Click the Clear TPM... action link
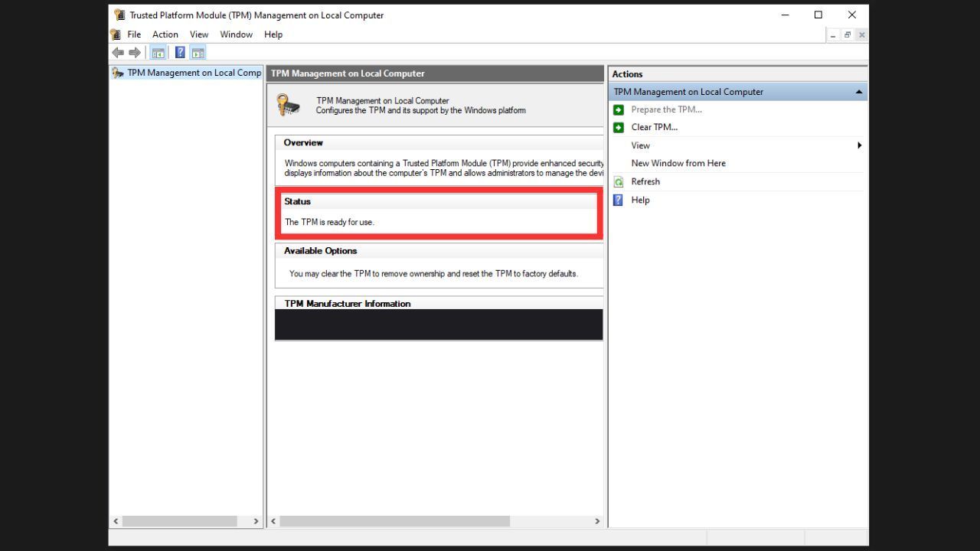The width and height of the screenshot is (980, 551). point(654,128)
